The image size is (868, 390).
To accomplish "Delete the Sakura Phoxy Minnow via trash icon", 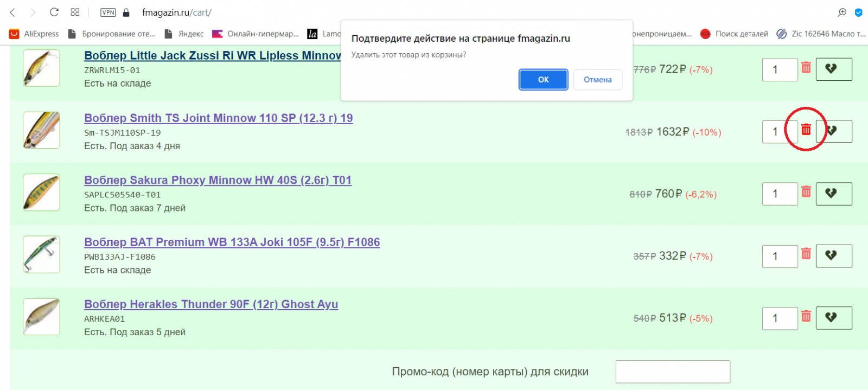I will [806, 191].
